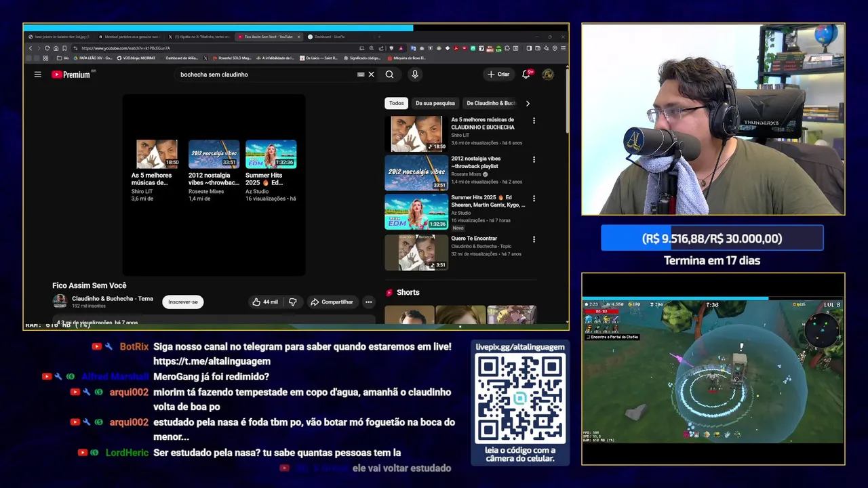Play sidebar 2012 nostalgia vibes thumbnail
Viewport: 868px width, 488px height.
[x=416, y=173]
